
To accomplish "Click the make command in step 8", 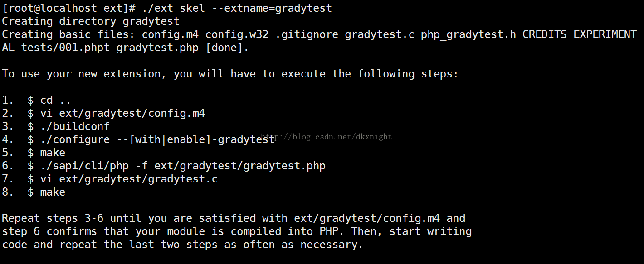I will click(53, 192).
